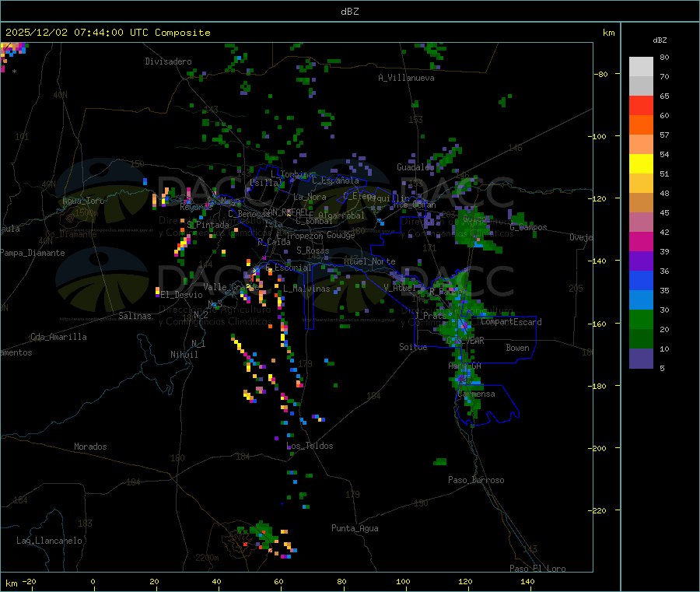Click the Agua_Toro map label
Viewport: 700px width, 592px height.
tap(83, 201)
